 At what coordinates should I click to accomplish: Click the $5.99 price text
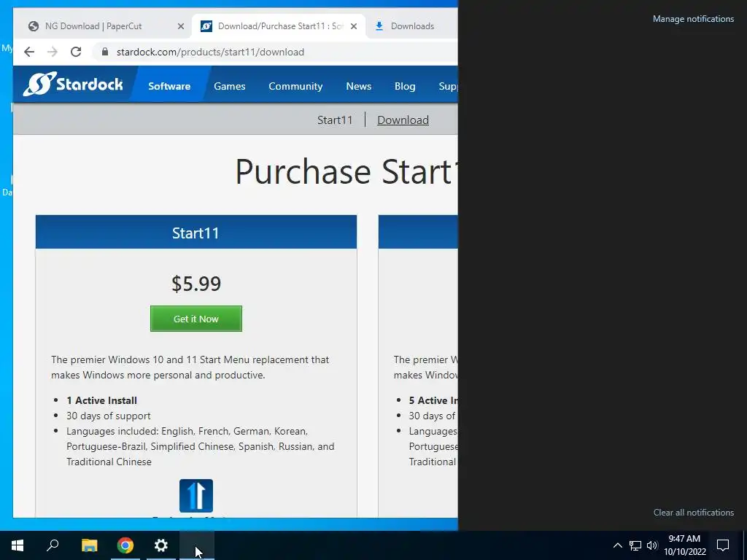(x=196, y=284)
